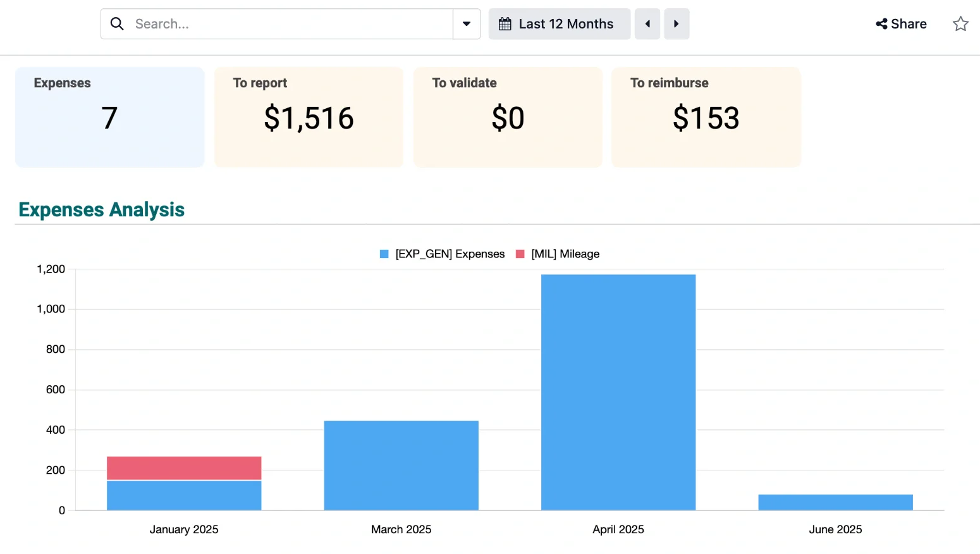Screen dimensions: 980x554
Task: Click the previous period arrow
Action: [x=647, y=24]
